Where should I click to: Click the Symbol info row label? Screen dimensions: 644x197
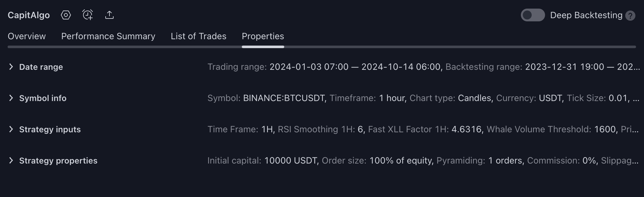point(43,98)
